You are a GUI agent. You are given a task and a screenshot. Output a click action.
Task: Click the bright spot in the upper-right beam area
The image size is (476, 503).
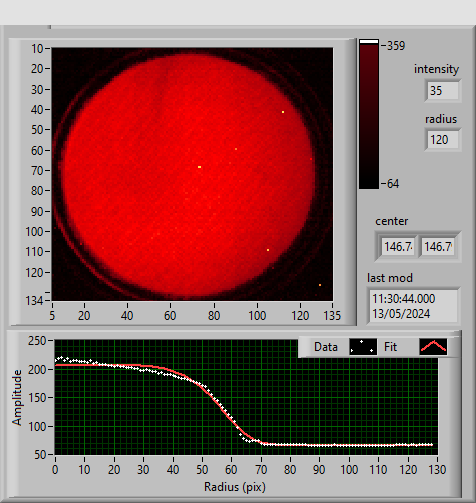pyautogui.click(x=283, y=112)
